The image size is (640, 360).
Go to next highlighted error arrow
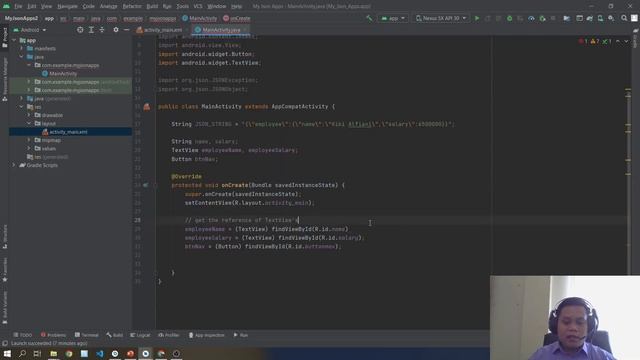[626, 41]
